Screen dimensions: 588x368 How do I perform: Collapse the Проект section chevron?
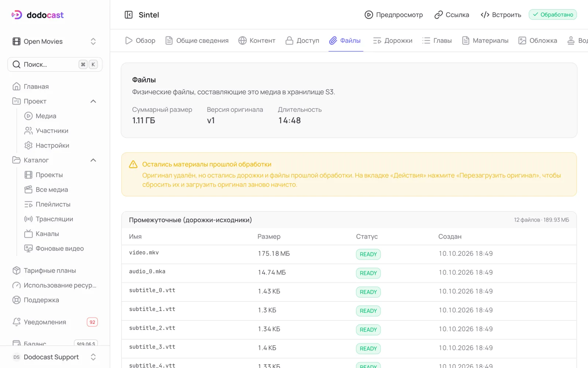click(93, 101)
